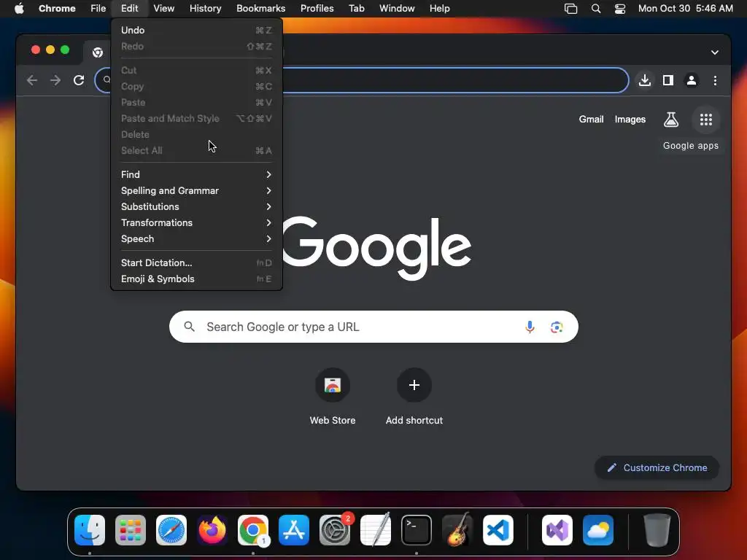
Task: Launch Terminal from the Dock
Action: click(x=417, y=530)
